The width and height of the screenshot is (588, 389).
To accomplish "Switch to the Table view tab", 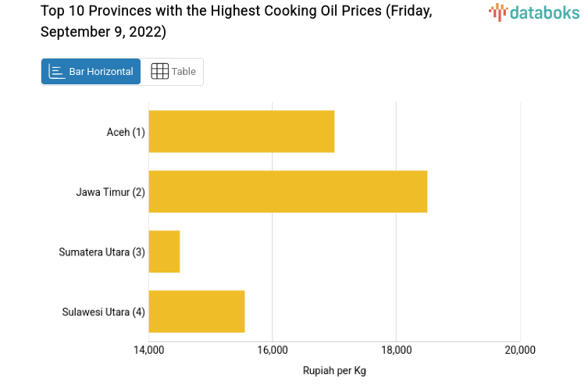I will [173, 72].
